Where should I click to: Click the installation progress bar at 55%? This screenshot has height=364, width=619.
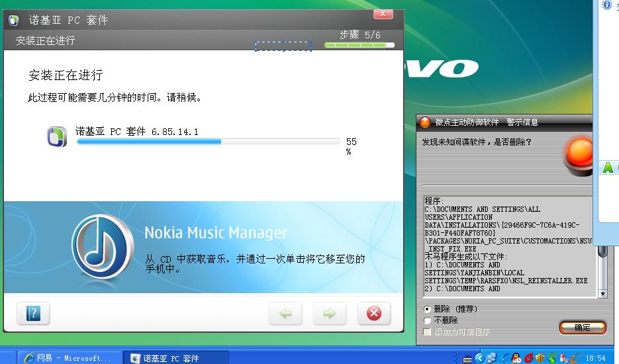tap(208, 142)
